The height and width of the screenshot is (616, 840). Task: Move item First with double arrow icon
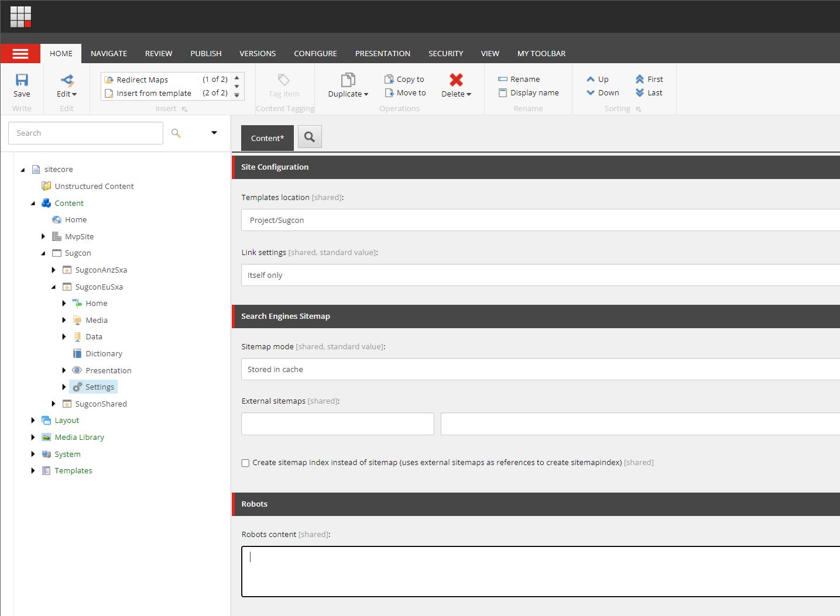click(640, 79)
